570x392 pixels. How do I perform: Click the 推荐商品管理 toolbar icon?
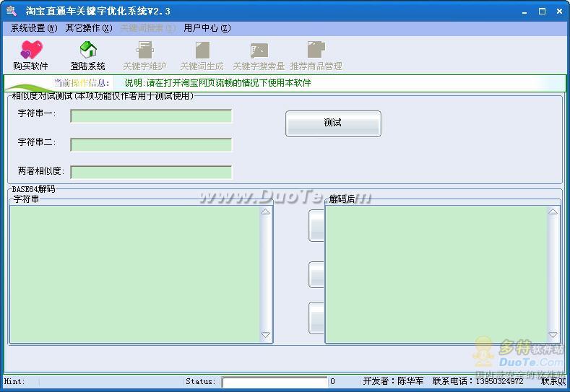pos(316,50)
